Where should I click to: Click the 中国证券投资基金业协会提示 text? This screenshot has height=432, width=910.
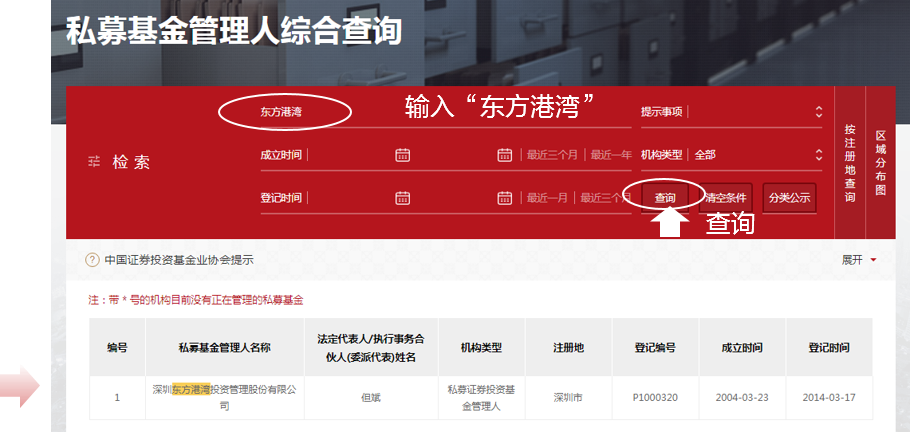click(x=179, y=260)
